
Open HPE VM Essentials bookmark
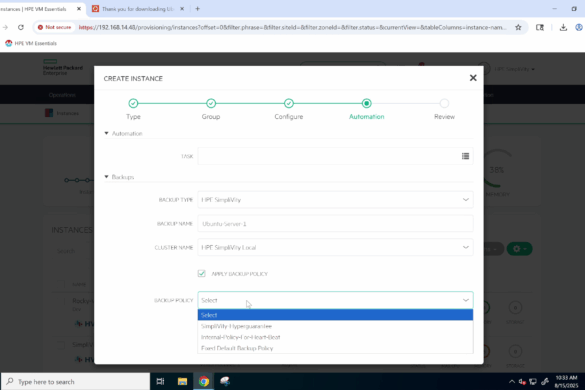(x=31, y=43)
